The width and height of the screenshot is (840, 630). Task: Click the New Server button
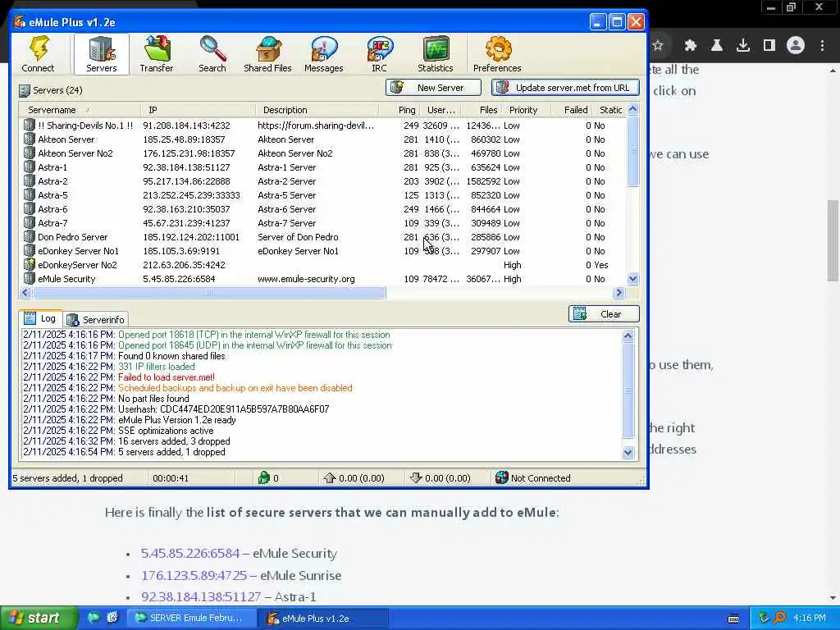tap(433, 88)
